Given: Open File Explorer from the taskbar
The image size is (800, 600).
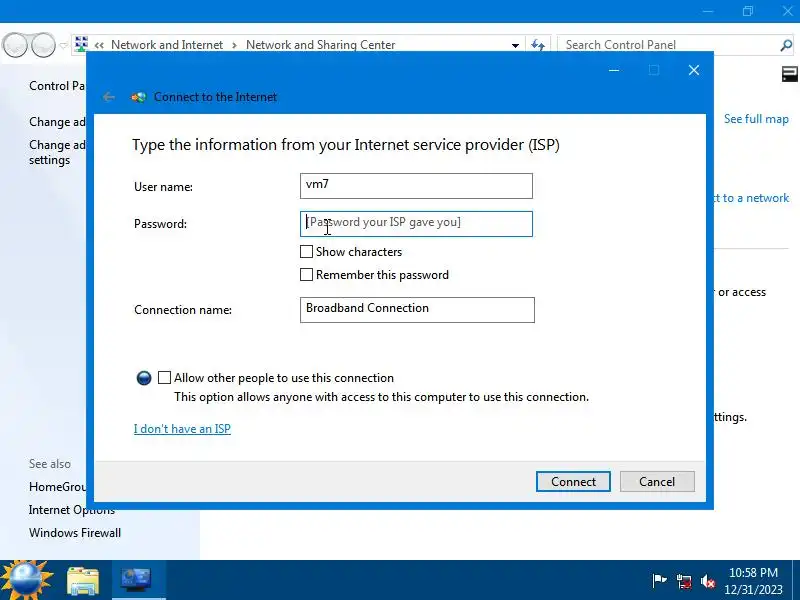Looking at the screenshot, I should tap(83, 581).
